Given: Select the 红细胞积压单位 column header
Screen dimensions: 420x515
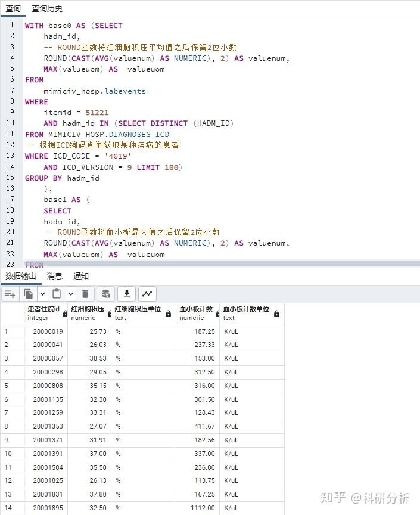Looking at the screenshot, I should point(144,314).
